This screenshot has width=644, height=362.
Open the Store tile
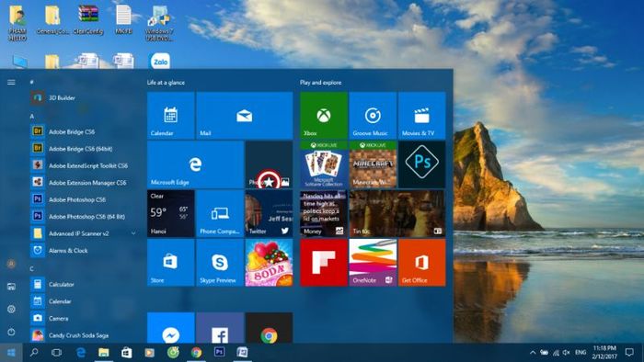click(171, 263)
